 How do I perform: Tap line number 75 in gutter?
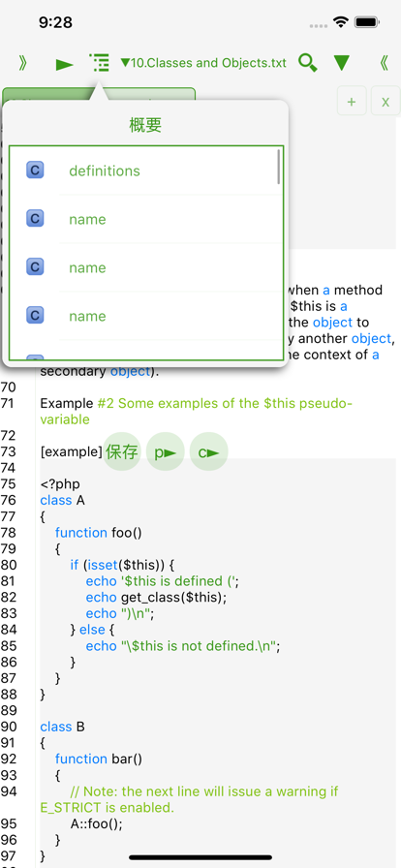coord(8,484)
